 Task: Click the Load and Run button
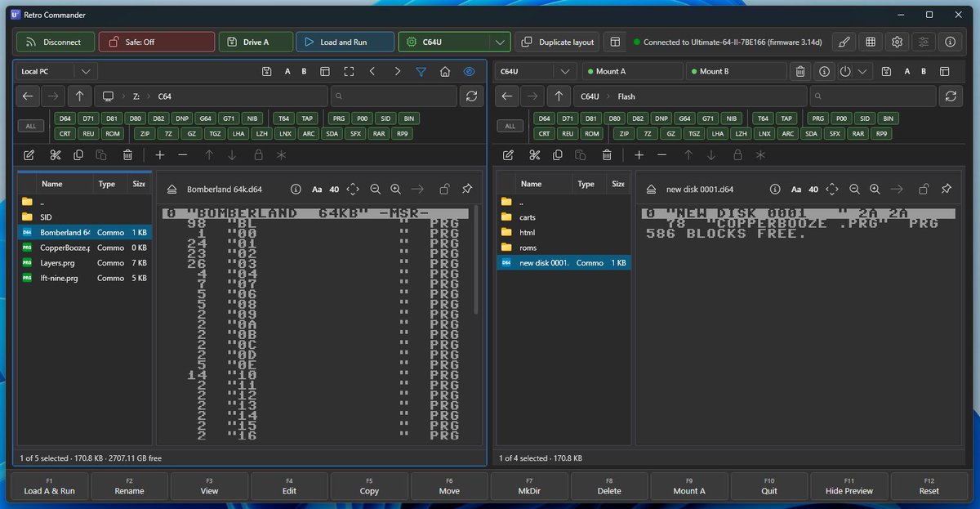tap(345, 42)
